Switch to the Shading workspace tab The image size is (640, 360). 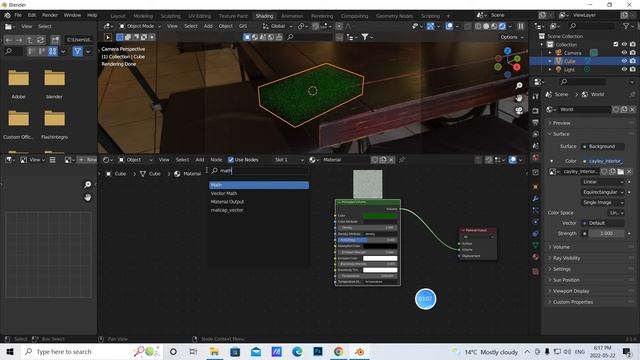(264, 16)
